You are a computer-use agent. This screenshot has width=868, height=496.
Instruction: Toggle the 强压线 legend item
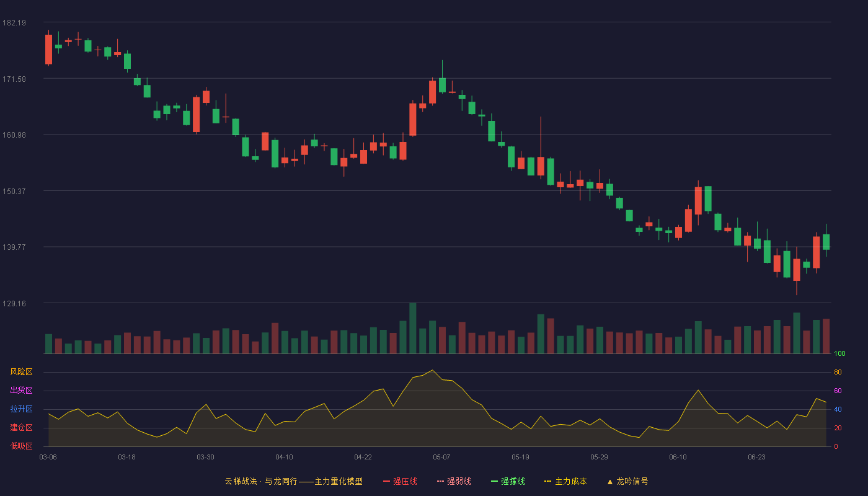pyautogui.click(x=400, y=481)
